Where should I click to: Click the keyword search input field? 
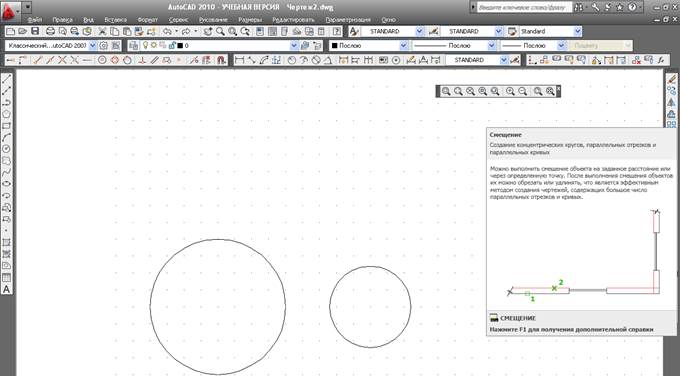(x=524, y=7)
